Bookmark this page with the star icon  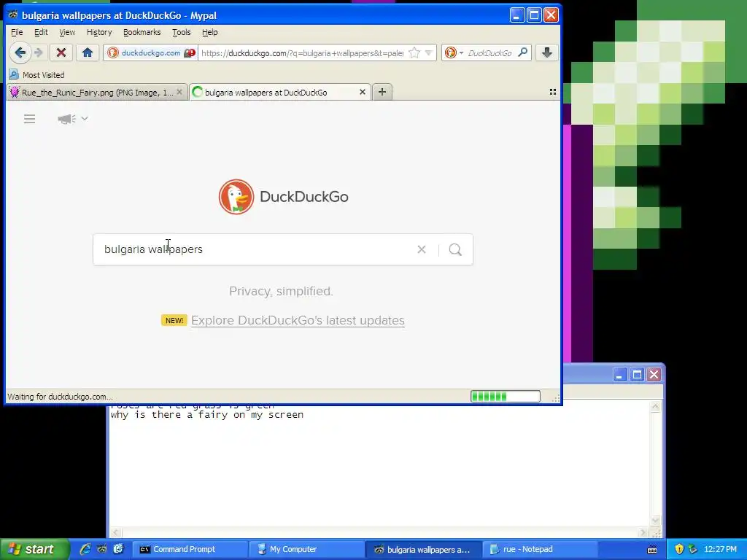click(x=414, y=52)
